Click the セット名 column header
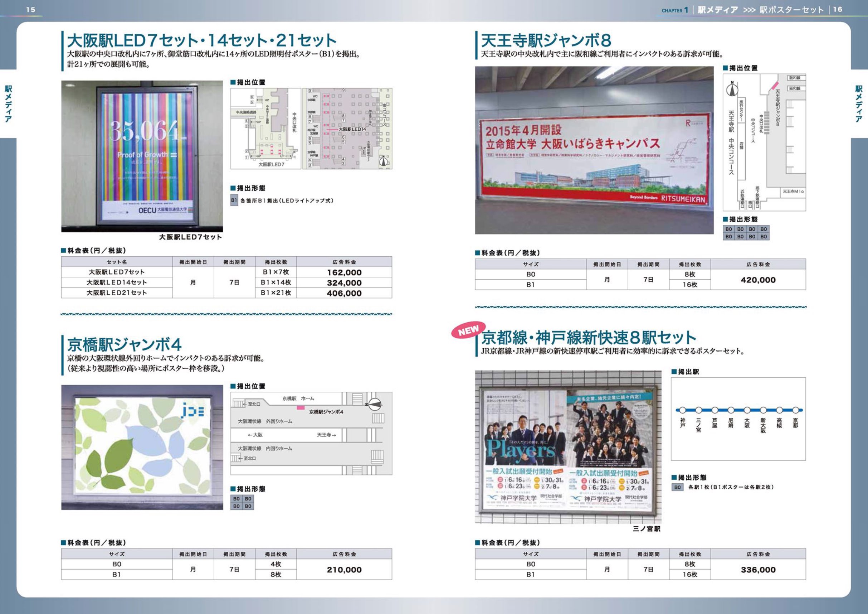 pyautogui.click(x=117, y=262)
